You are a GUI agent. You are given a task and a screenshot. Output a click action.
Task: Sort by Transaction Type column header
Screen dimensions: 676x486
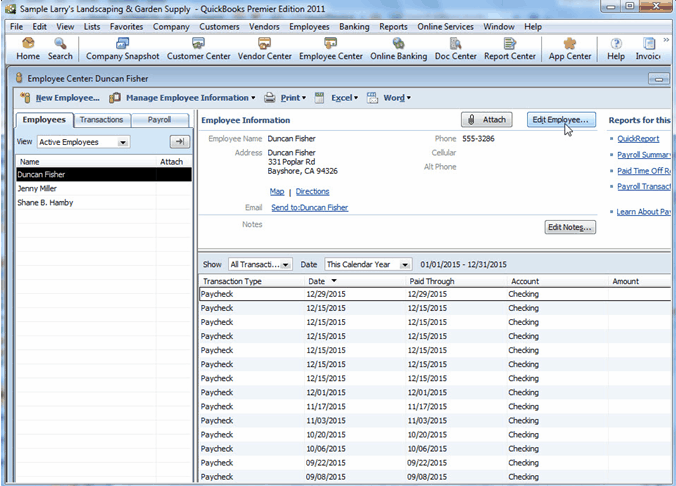[x=252, y=281]
